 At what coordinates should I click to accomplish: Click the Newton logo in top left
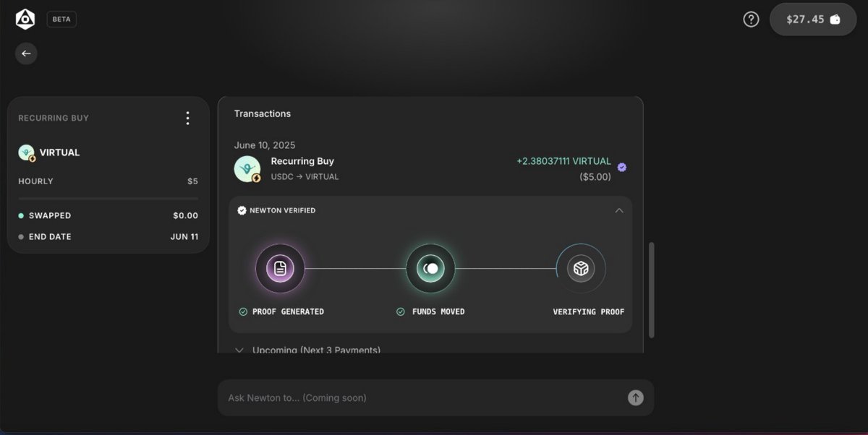[25, 19]
